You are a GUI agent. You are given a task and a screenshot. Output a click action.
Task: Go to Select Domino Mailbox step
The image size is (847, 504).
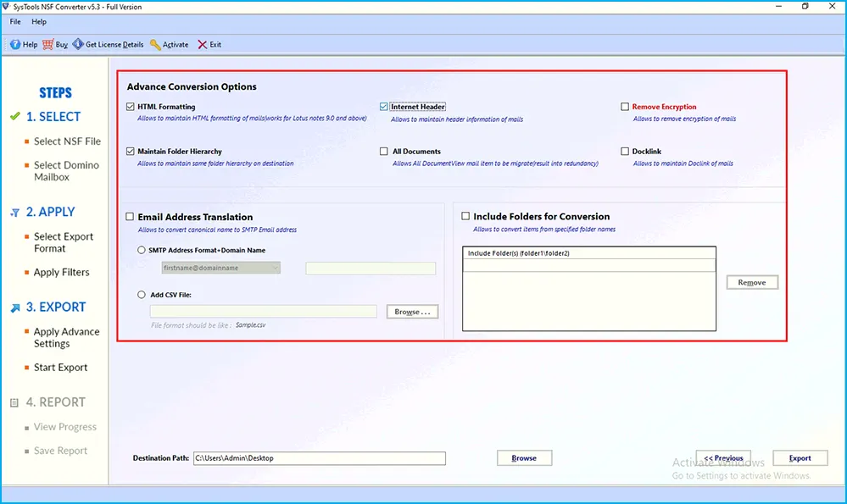tap(66, 171)
